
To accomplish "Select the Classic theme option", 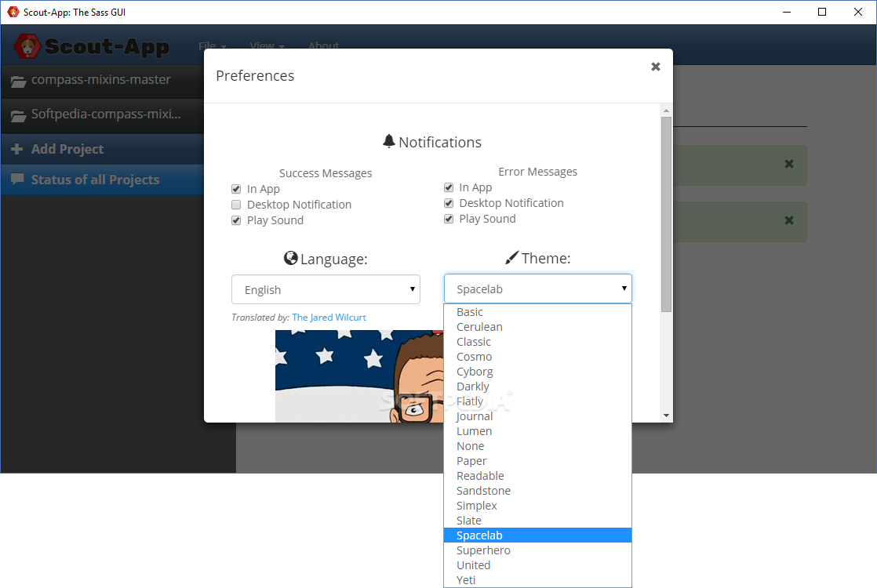I will coord(537,342).
